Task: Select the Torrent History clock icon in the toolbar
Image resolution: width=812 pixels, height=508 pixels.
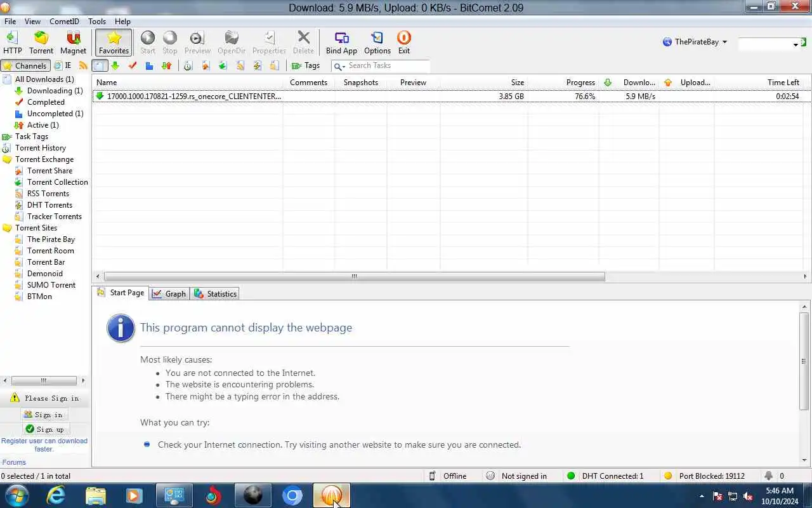Action: tap(188, 65)
